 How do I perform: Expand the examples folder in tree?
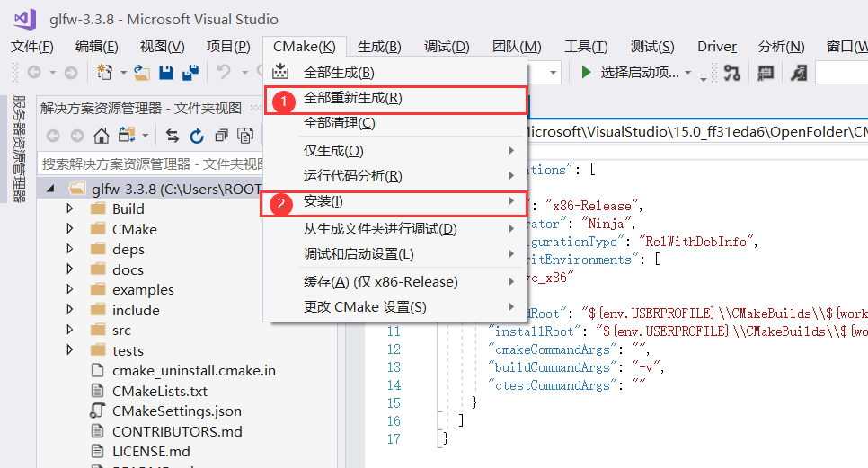click(70, 289)
